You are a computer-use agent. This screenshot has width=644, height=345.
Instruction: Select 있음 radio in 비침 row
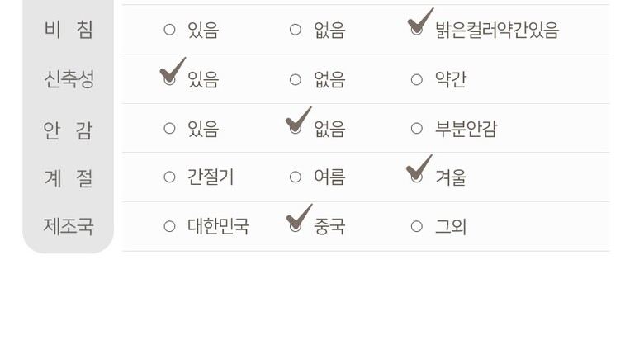[x=169, y=30]
